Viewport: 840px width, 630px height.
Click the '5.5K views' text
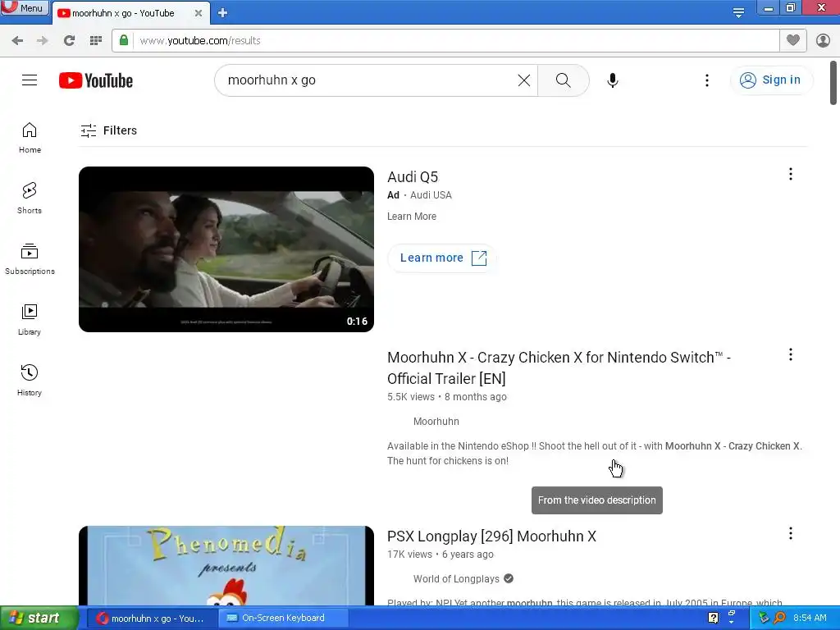pyautogui.click(x=411, y=397)
